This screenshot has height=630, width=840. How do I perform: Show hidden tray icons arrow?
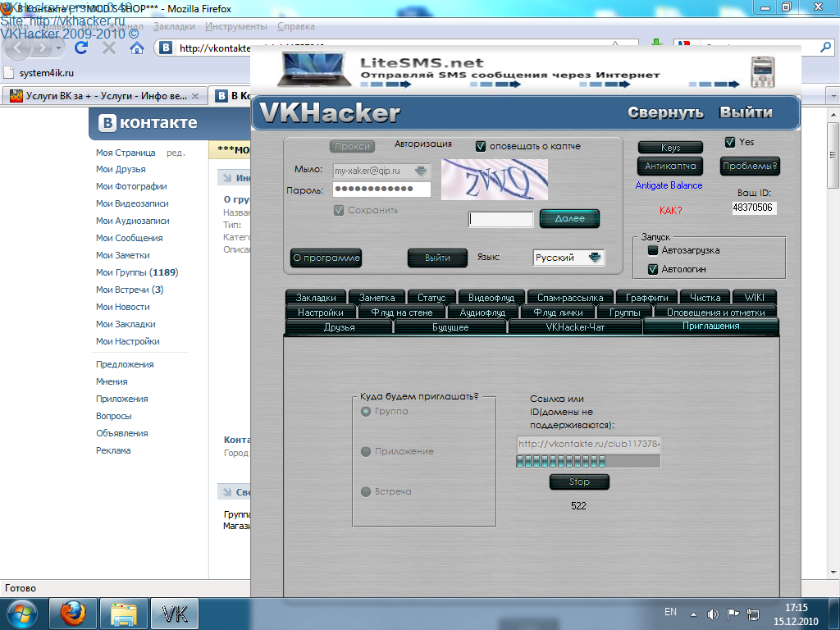pos(693,614)
